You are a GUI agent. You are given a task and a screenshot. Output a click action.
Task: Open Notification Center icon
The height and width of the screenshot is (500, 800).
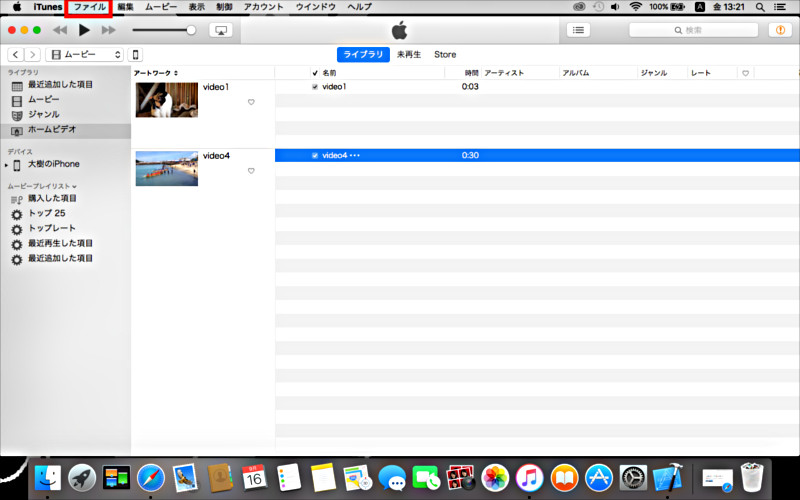pos(780,7)
